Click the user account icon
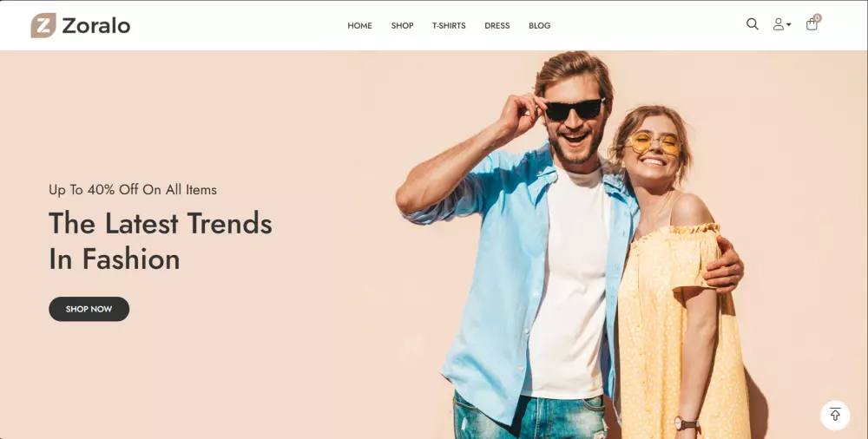The height and width of the screenshot is (439, 868). tap(779, 24)
